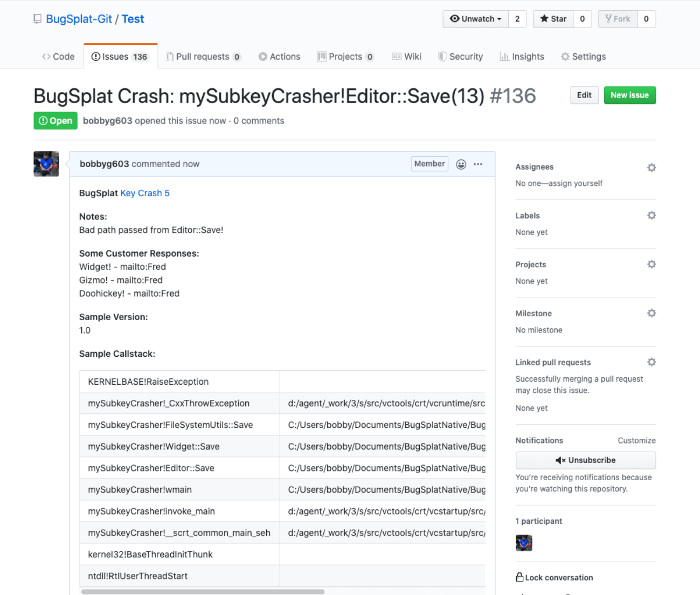Open the Pull requests tab
Screen dimensions: 700x595
204,57
